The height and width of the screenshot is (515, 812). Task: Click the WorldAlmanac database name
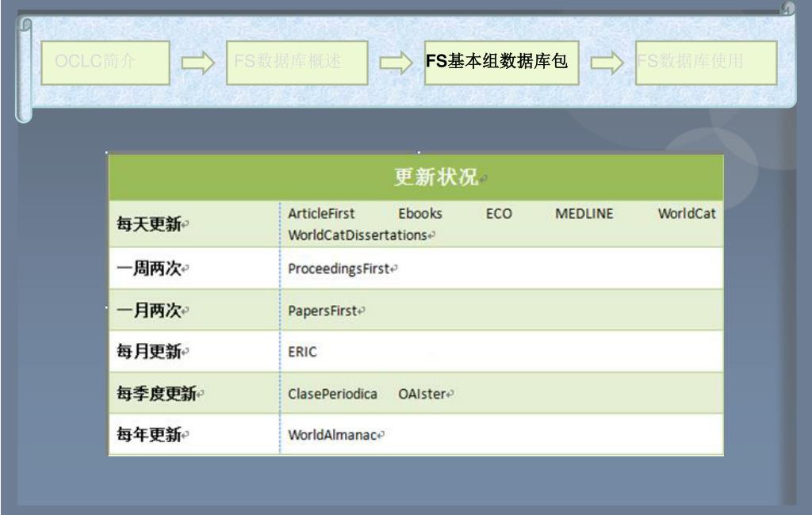coord(332,435)
